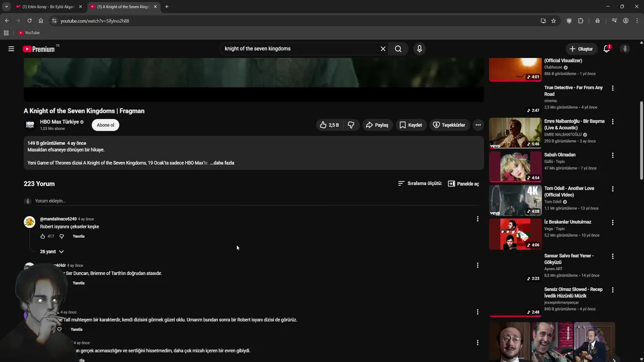Open Tom Odell - Another Love thumbnail

point(515,200)
